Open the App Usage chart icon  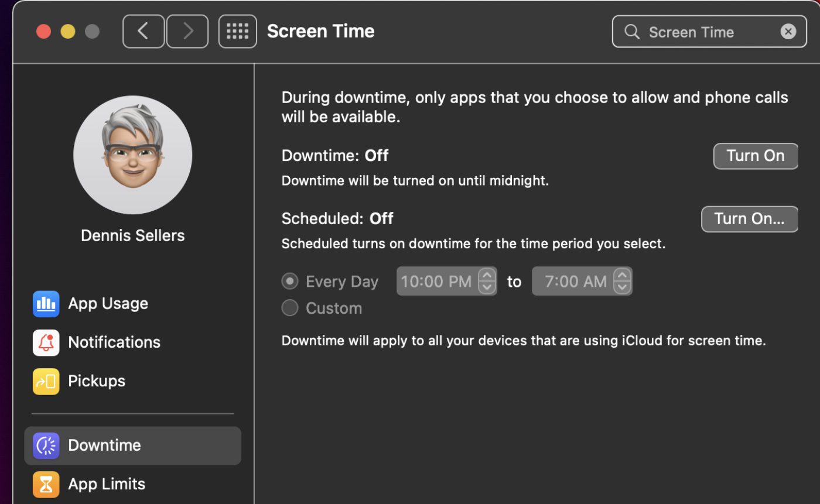tap(46, 304)
